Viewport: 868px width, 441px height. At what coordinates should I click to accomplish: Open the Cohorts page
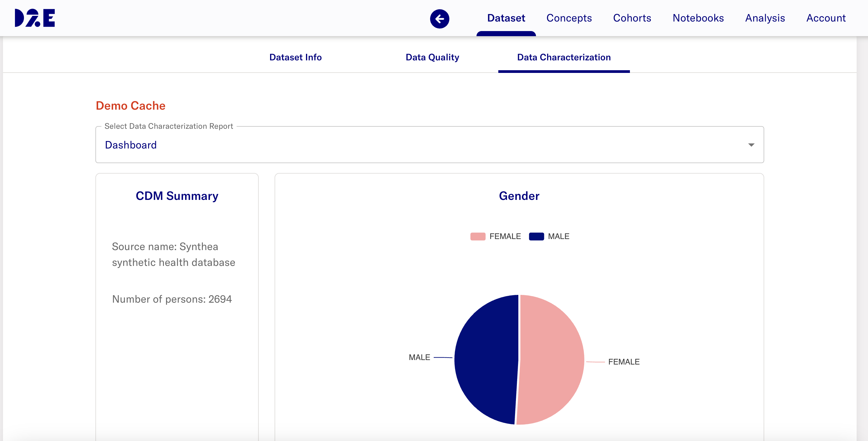(x=632, y=18)
